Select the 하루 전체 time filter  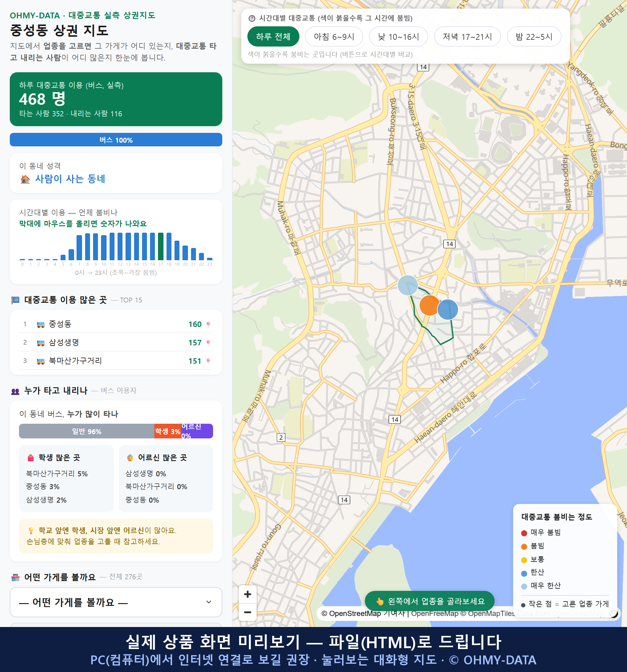click(x=273, y=36)
